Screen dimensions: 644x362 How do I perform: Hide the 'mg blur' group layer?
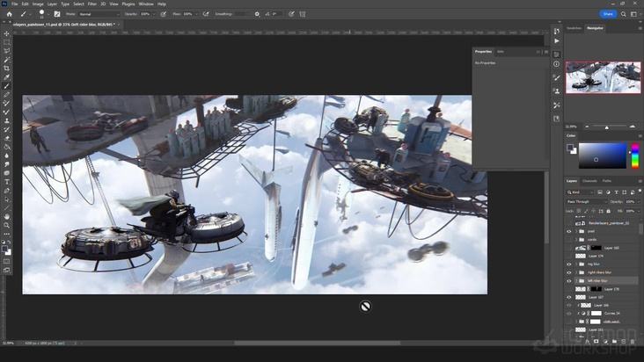pyautogui.click(x=569, y=264)
